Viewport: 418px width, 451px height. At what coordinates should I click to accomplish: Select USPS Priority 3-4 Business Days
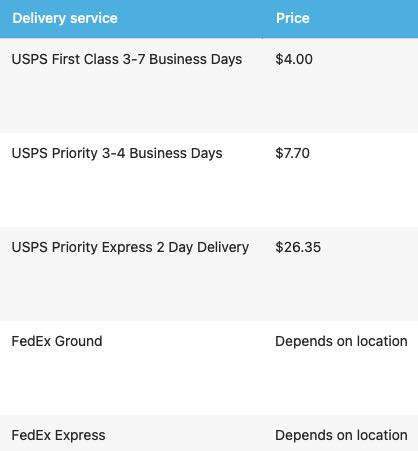coord(117,153)
